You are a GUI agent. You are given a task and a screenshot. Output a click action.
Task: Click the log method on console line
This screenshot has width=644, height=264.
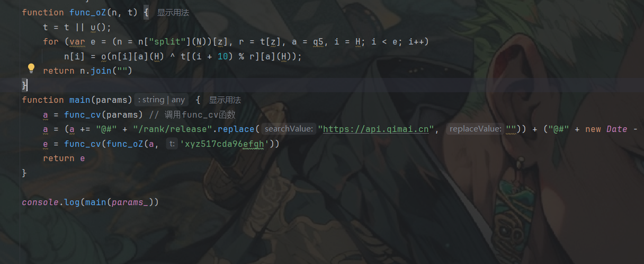tap(72, 202)
